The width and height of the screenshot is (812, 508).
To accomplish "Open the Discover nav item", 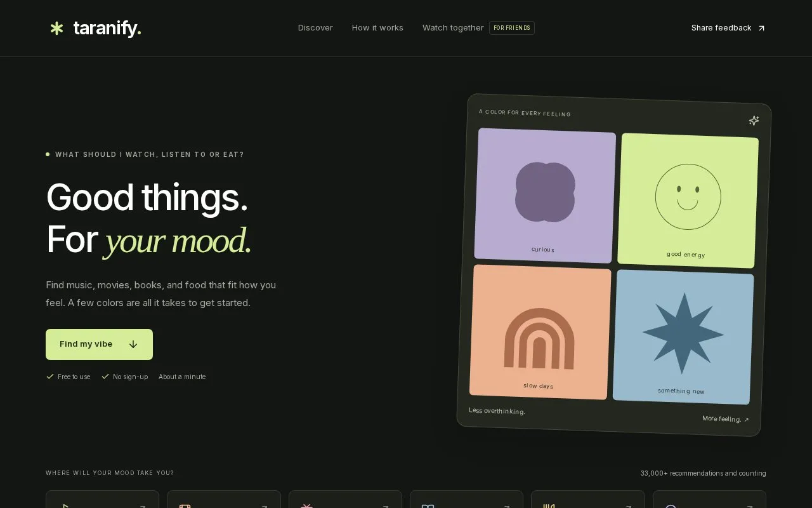I will point(315,28).
